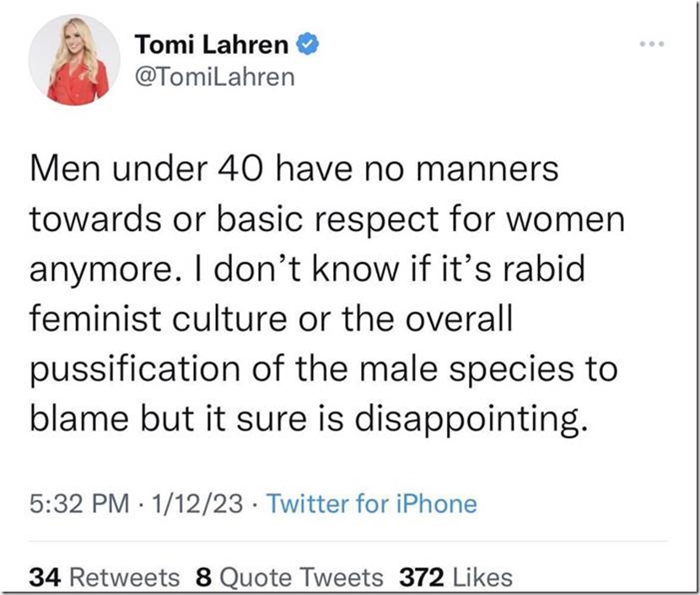
Task: Click the tweet line starting 'Men under 40'
Action: pos(293,171)
